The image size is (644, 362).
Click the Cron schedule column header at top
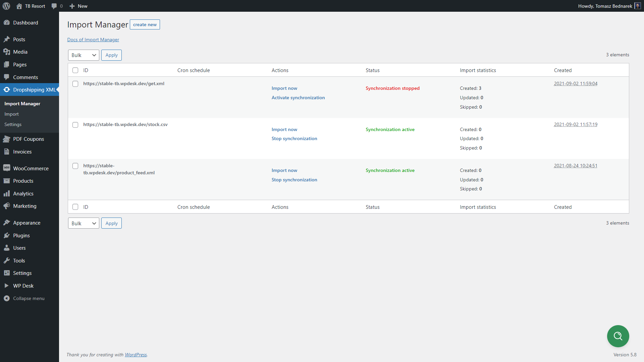pos(194,70)
